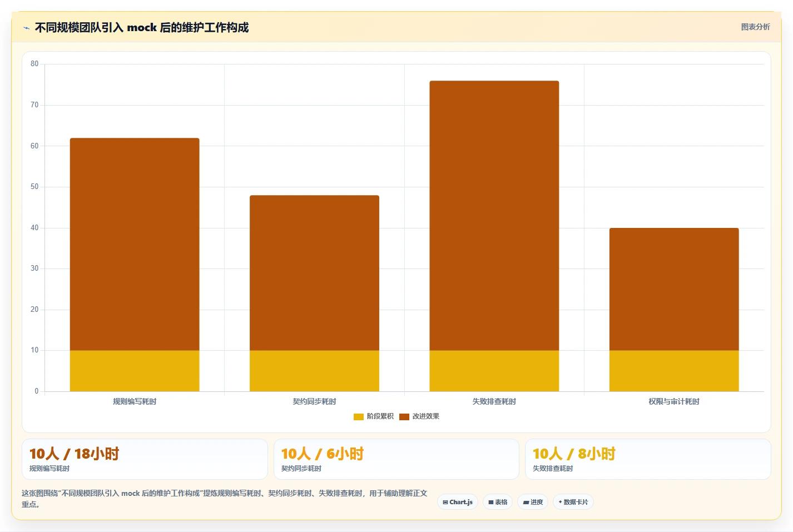The height and width of the screenshot is (532, 793).
Task: Select the 进度 tag chip
Action: click(533, 502)
